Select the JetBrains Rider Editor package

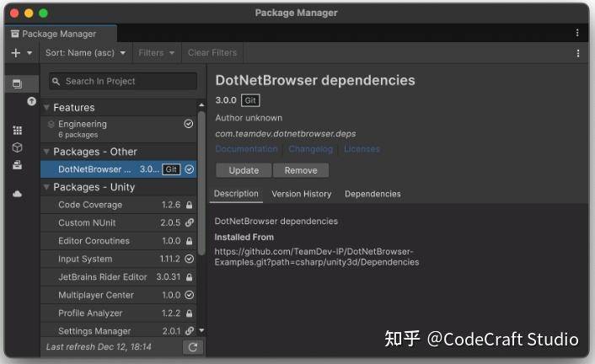(118, 277)
